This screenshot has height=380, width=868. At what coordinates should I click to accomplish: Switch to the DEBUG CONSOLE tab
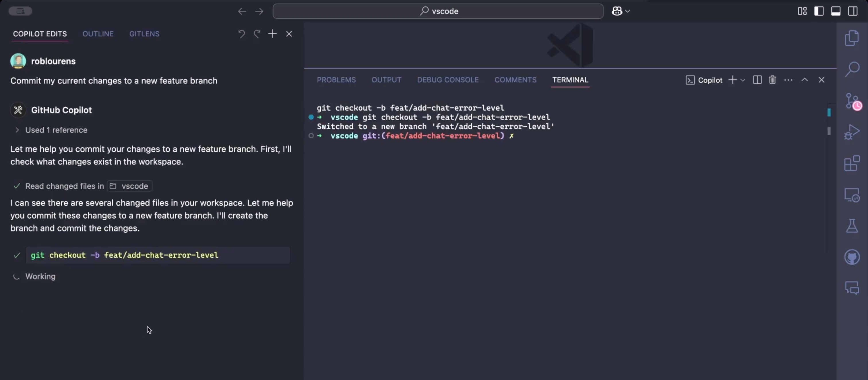pos(447,80)
